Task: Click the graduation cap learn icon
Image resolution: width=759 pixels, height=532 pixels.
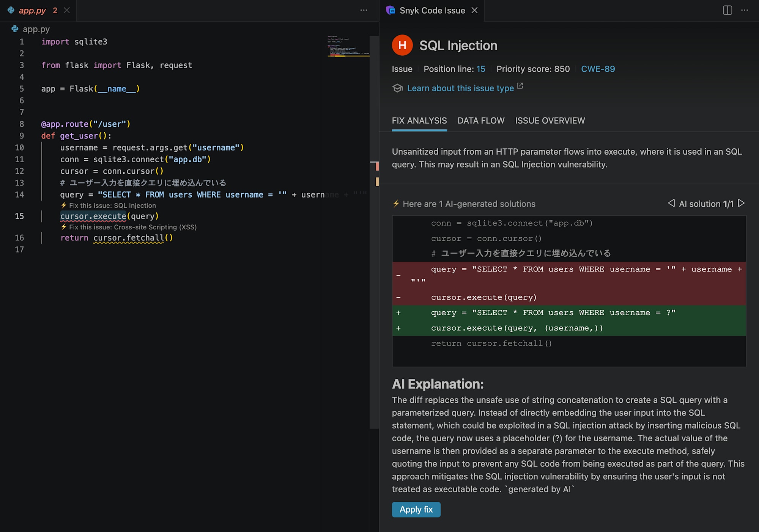Action: pyautogui.click(x=397, y=88)
